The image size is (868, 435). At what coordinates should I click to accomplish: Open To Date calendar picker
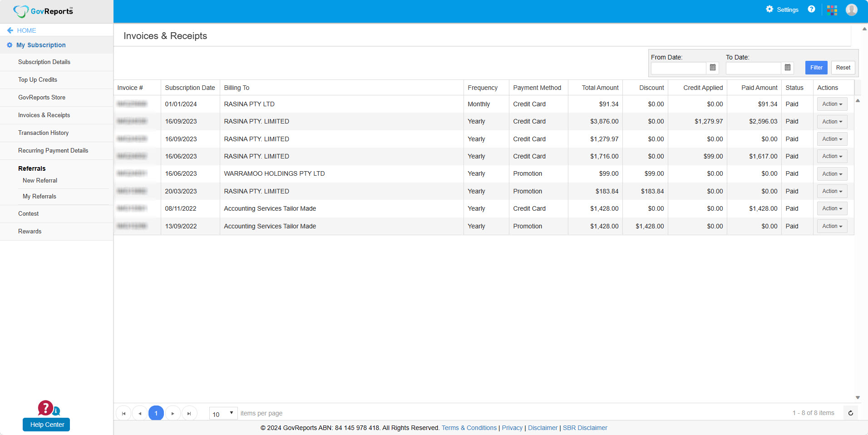pyautogui.click(x=788, y=68)
